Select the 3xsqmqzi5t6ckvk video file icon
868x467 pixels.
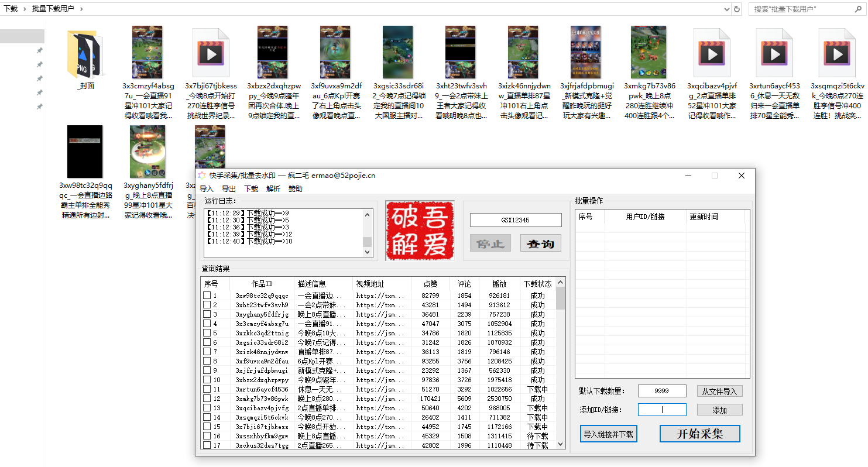(x=838, y=53)
